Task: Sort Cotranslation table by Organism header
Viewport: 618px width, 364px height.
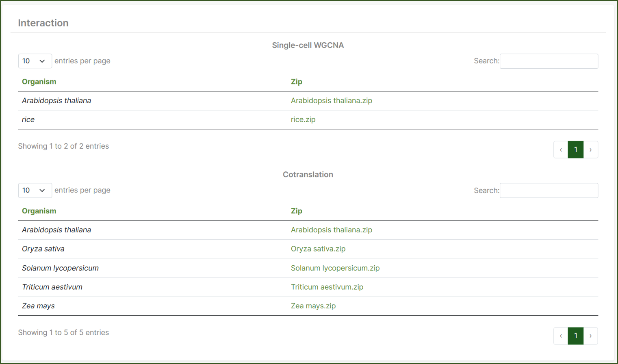Action: point(39,211)
